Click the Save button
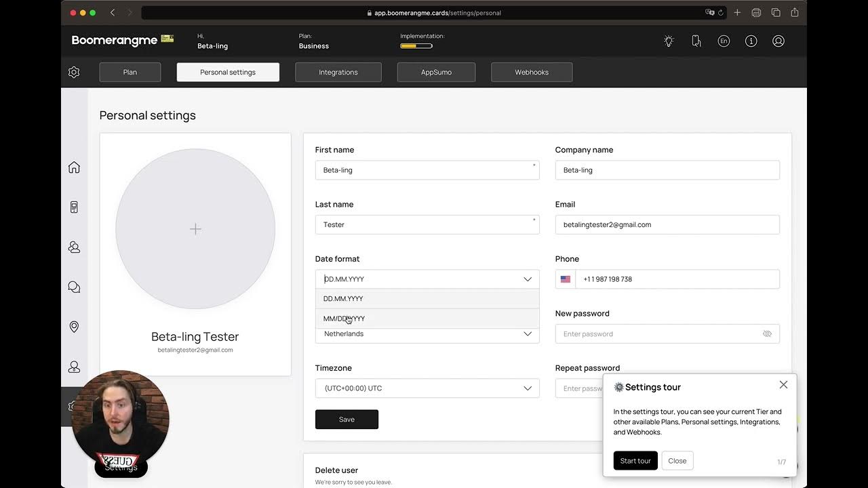Viewport: 868px width, 488px height. 347,420
